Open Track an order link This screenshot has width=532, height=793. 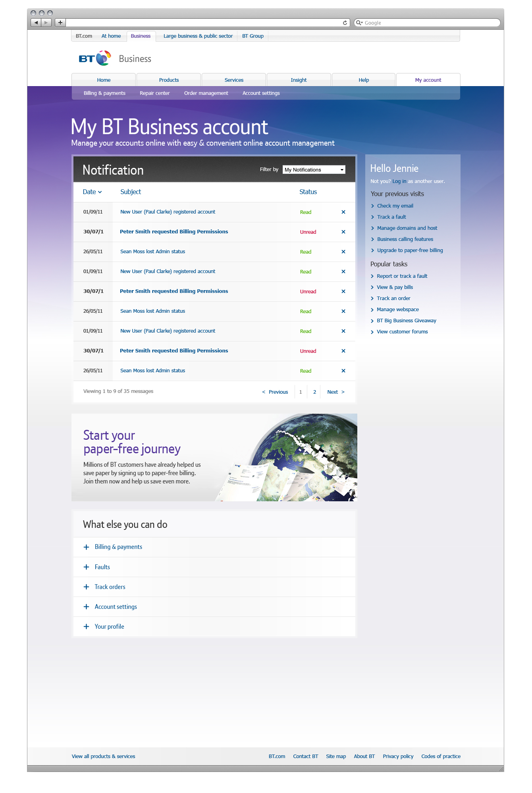pyautogui.click(x=393, y=298)
